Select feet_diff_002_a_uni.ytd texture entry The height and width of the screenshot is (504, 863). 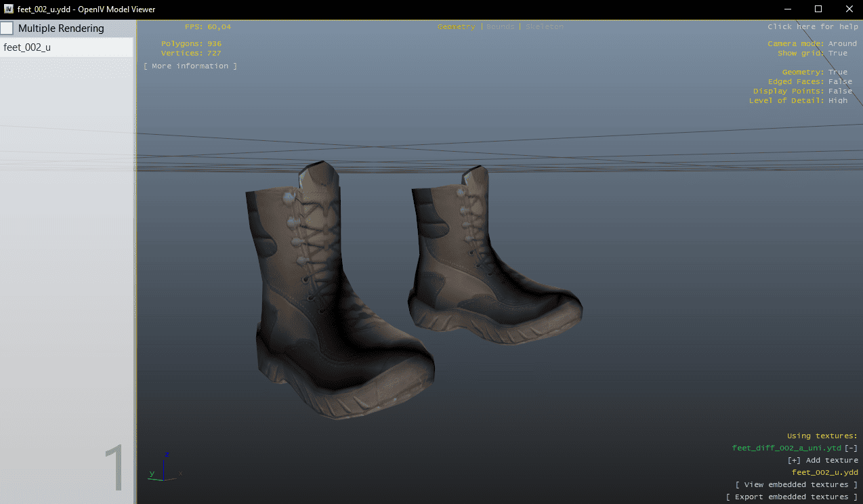[786, 448]
